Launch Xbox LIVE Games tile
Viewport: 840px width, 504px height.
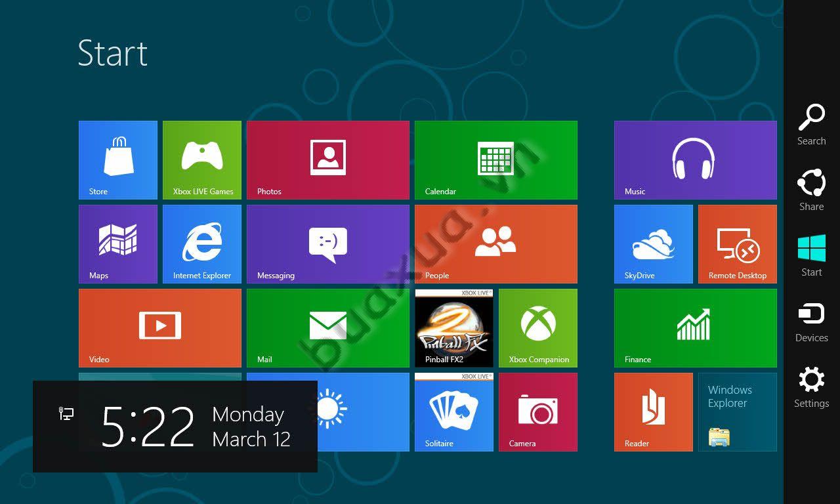tap(202, 160)
